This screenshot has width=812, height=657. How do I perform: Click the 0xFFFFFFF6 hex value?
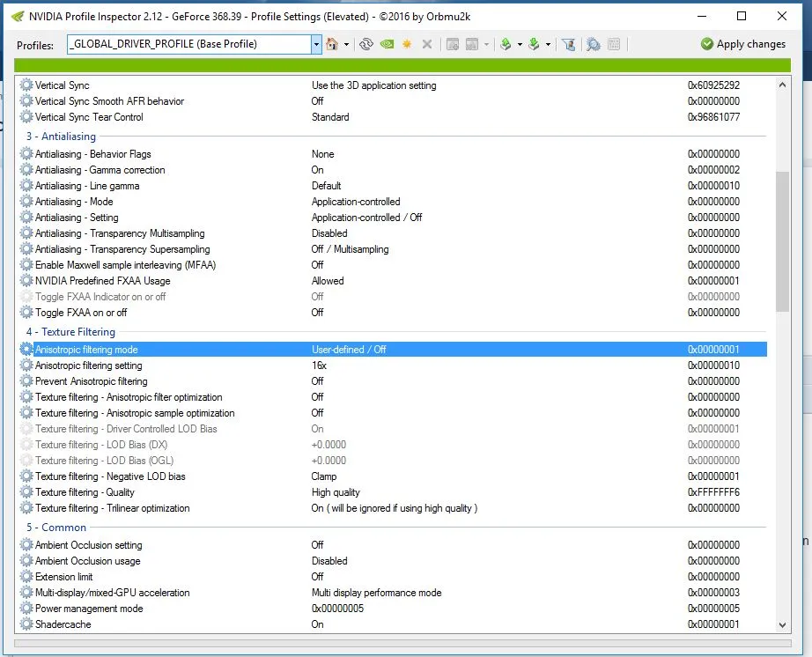(713, 492)
